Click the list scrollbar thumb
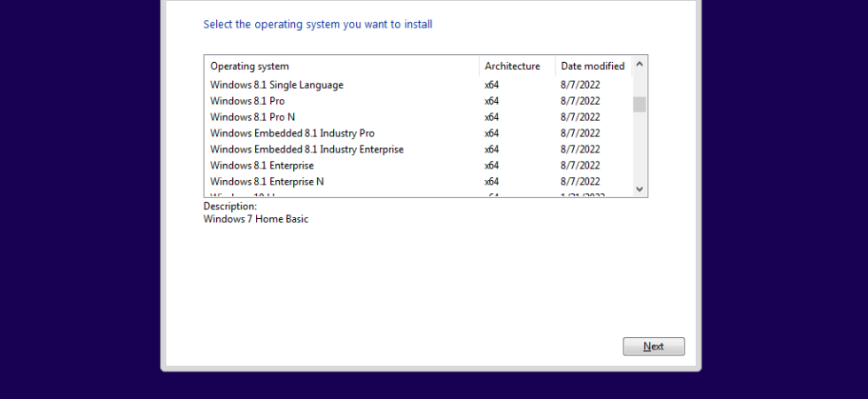This screenshot has width=868, height=399. tap(639, 105)
